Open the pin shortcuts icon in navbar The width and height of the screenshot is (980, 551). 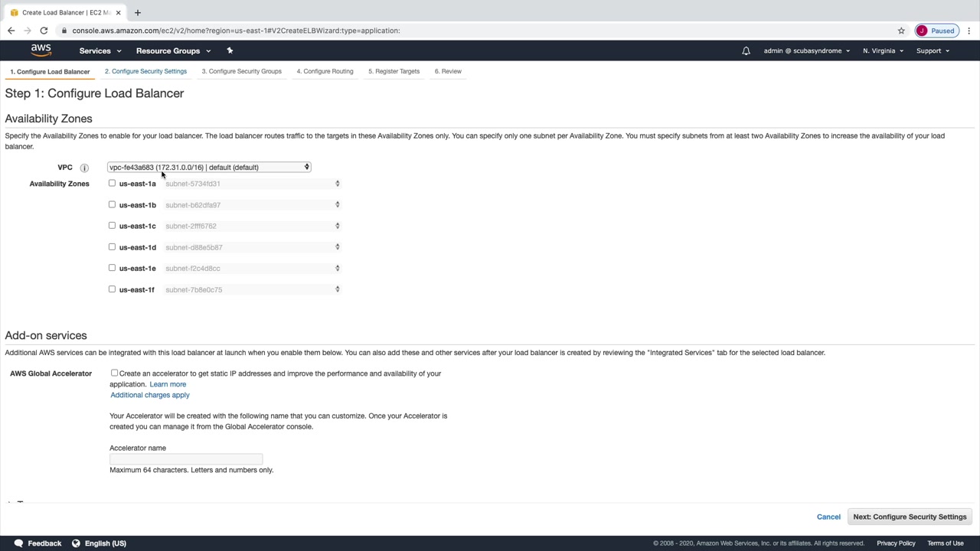pos(230,51)
